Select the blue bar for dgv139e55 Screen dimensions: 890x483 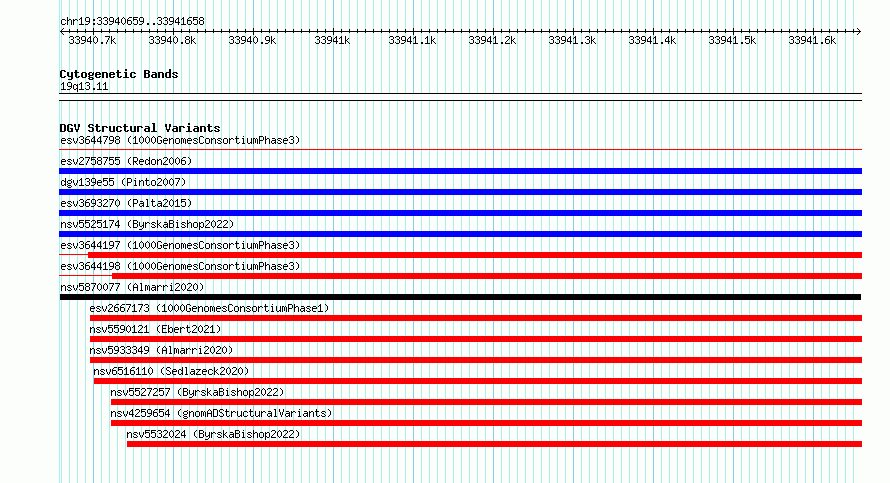click(460, 192)
